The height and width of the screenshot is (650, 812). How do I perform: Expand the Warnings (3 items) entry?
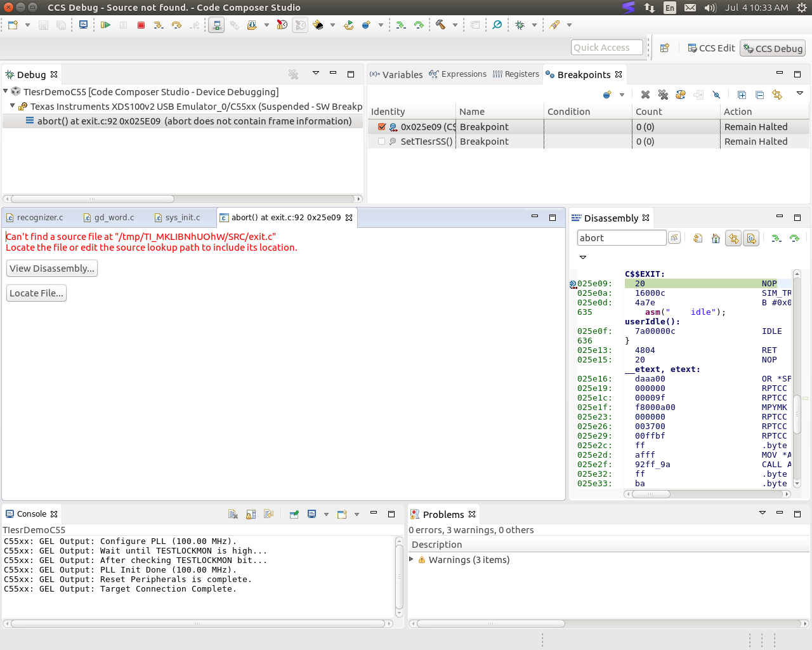coord(412,559)
